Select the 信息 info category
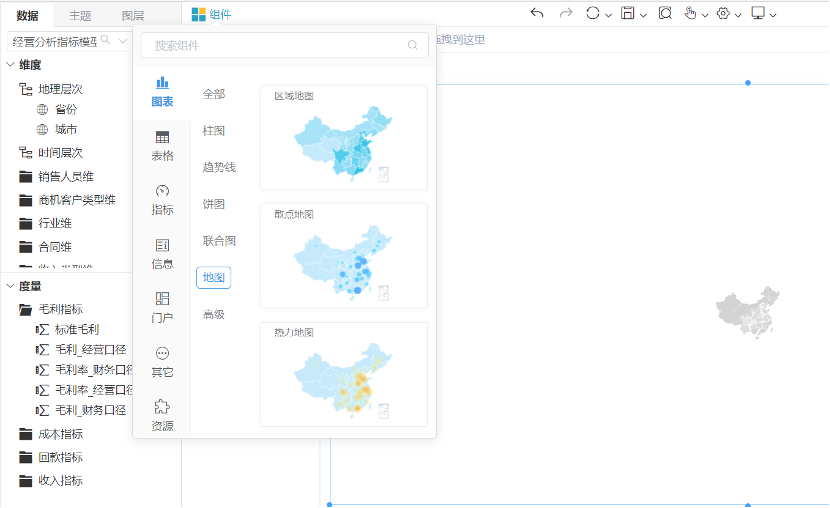830x508 pixels. tap(163, 254)
